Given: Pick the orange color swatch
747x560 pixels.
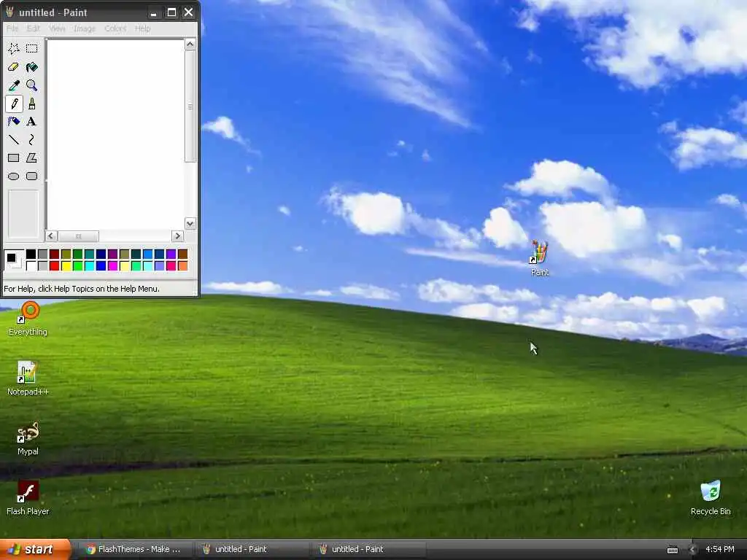Looking at the screenshot, I should tap(182, 265).
